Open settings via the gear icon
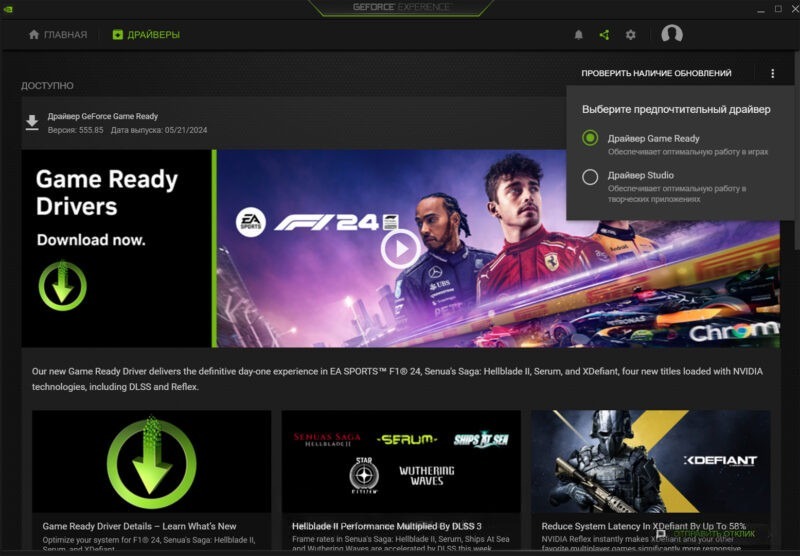The width and height of the screenshot is (800, 556). coord(630,35)
